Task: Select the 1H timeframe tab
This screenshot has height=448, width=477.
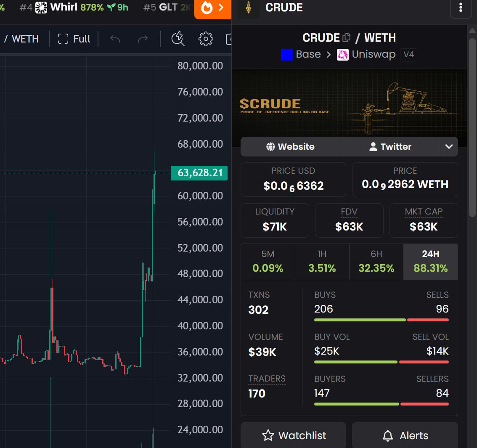Action: tap(322, 262)
